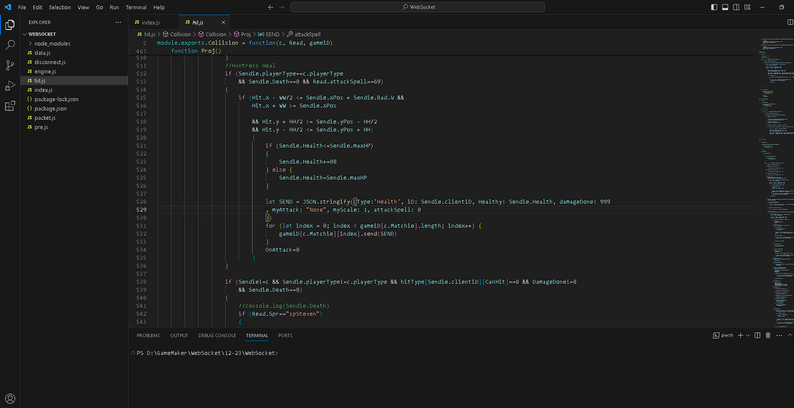Image resolution: width=794 pixels, height=408 pixels.
Task: Switch to the PORTS panel tab
Action: pyautogui.click(x=285, y=336)
